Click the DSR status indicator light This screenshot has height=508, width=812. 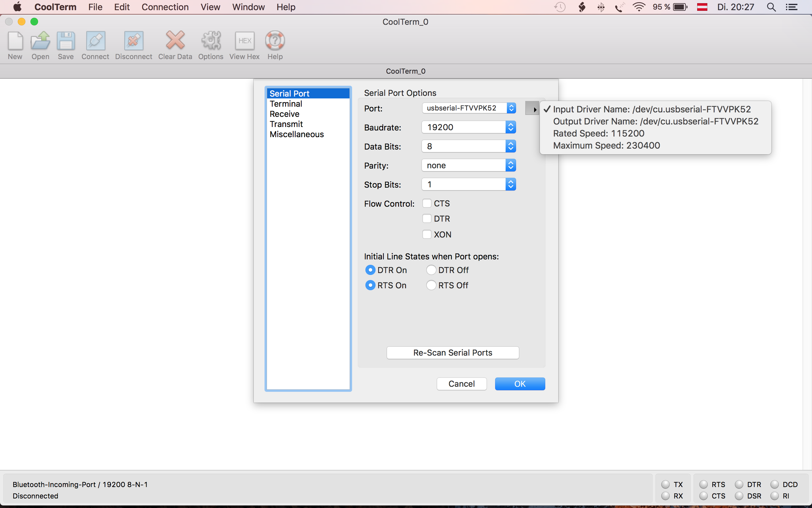(739, 496)
